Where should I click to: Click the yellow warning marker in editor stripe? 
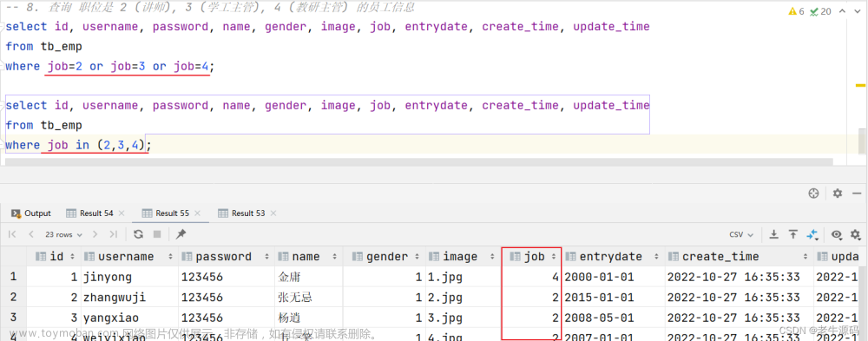click(861, 86)
